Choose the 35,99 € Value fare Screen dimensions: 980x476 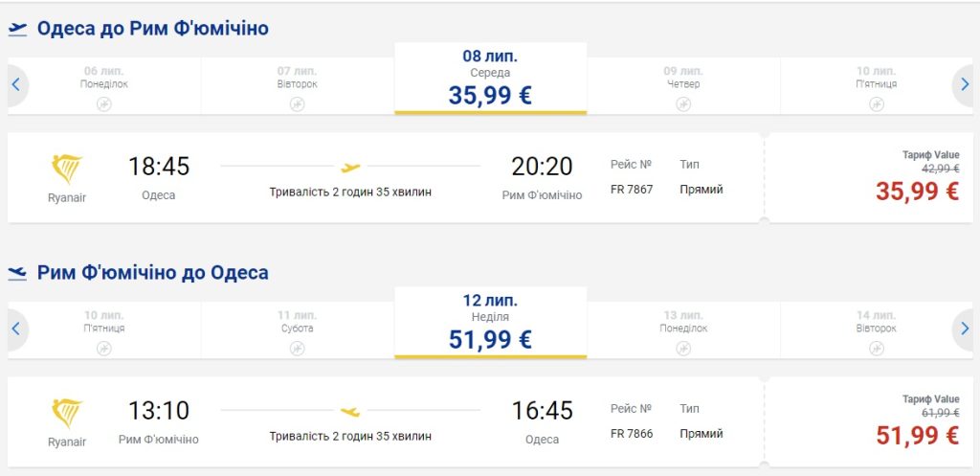pyautogui.click(x=916, y=191)
